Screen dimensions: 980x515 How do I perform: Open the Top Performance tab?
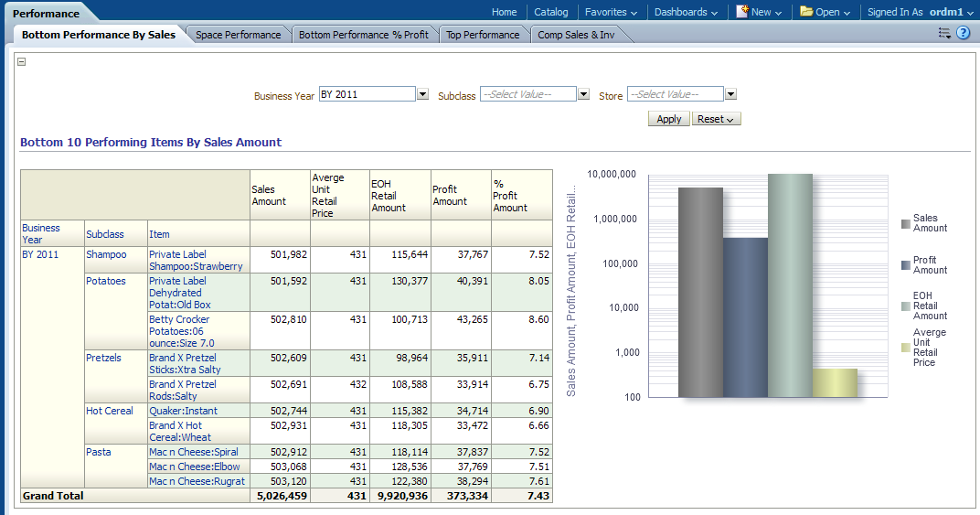[483, 35]
